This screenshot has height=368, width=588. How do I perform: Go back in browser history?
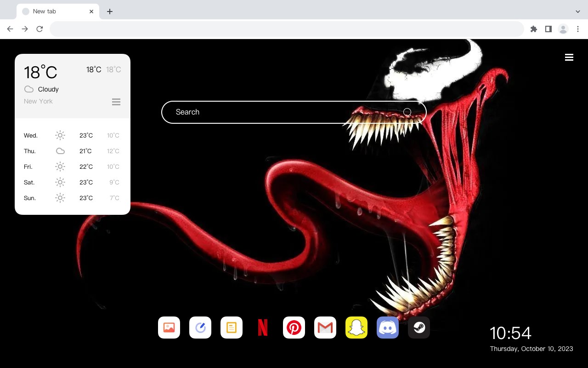tap(10, 29)
